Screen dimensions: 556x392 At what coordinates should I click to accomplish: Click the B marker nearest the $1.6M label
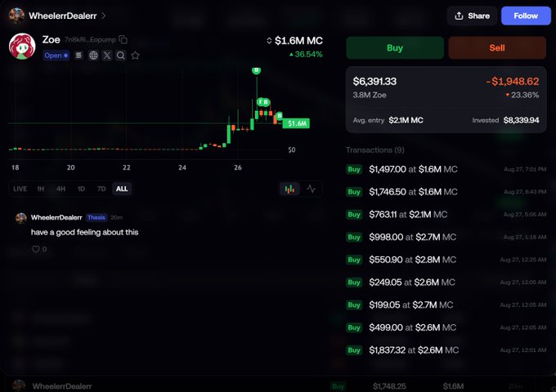tap(280, 115)
